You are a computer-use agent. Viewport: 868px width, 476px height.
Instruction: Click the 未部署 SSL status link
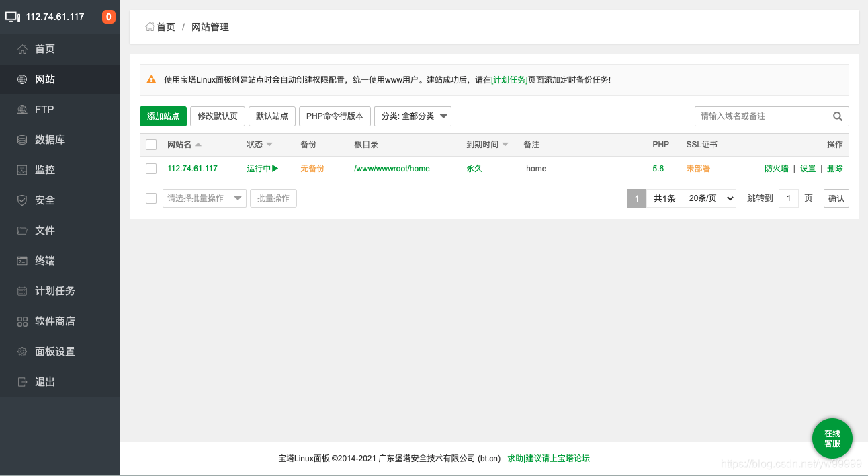click(x=698, y=169)
